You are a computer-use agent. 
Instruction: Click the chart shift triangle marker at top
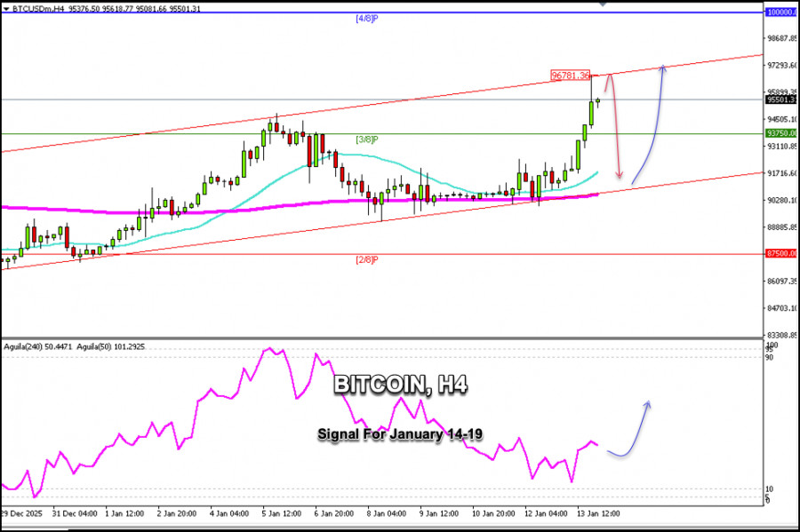tap(603, 3)
